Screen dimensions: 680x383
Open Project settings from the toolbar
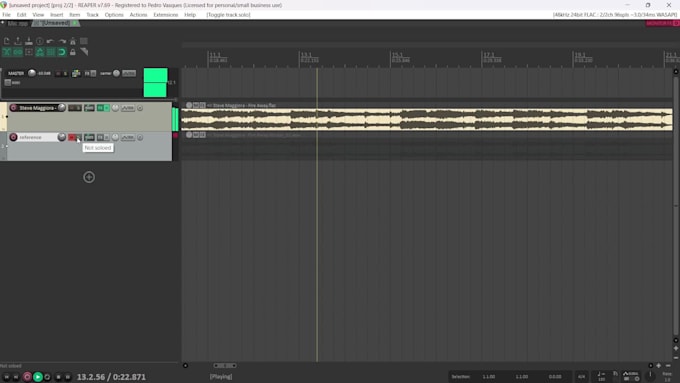[40, 41]
